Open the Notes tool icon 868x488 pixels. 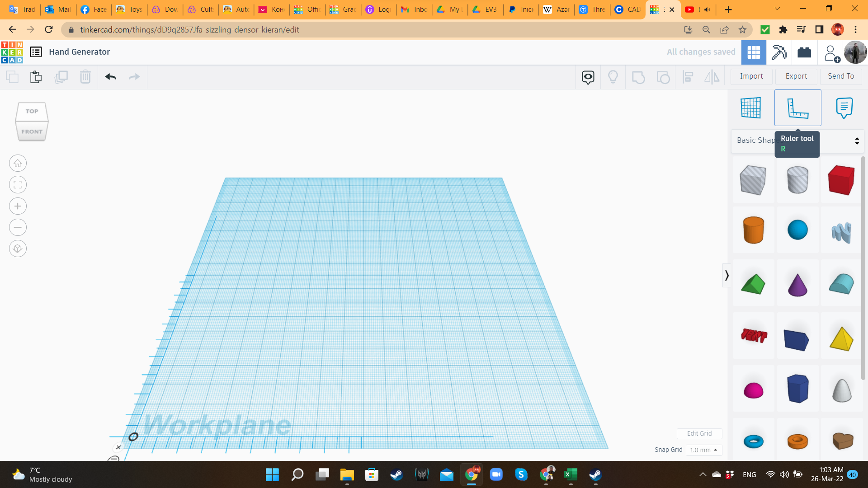(x=844, y=108)
